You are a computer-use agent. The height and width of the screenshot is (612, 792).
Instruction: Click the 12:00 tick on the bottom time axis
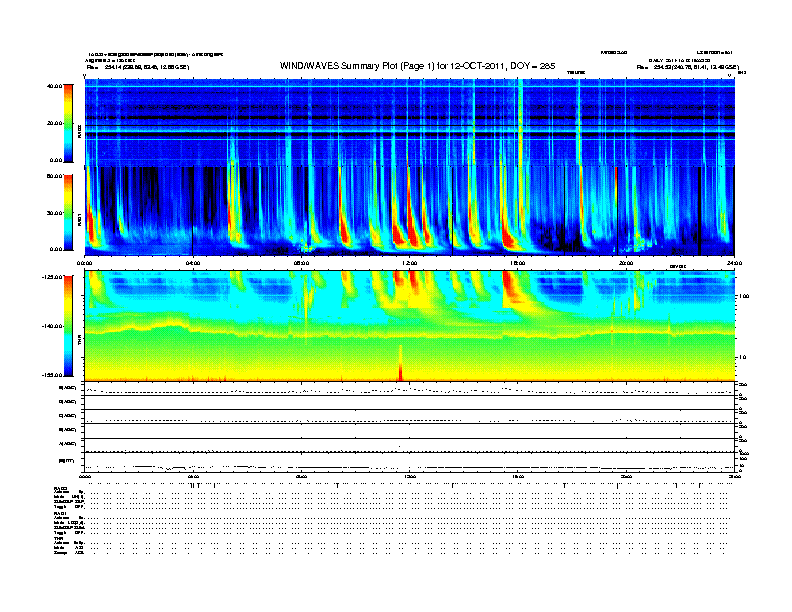410,476
